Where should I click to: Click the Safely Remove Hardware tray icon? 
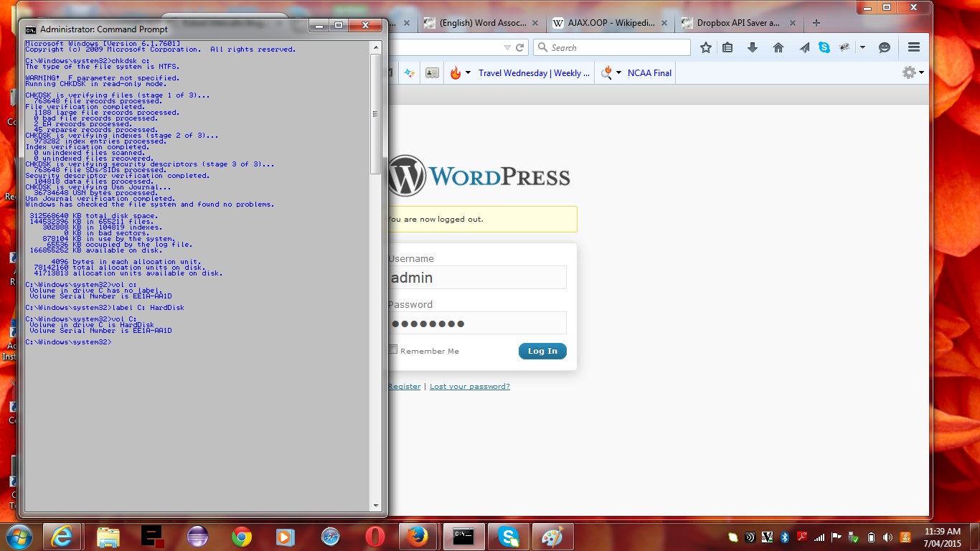coord(854,537)
